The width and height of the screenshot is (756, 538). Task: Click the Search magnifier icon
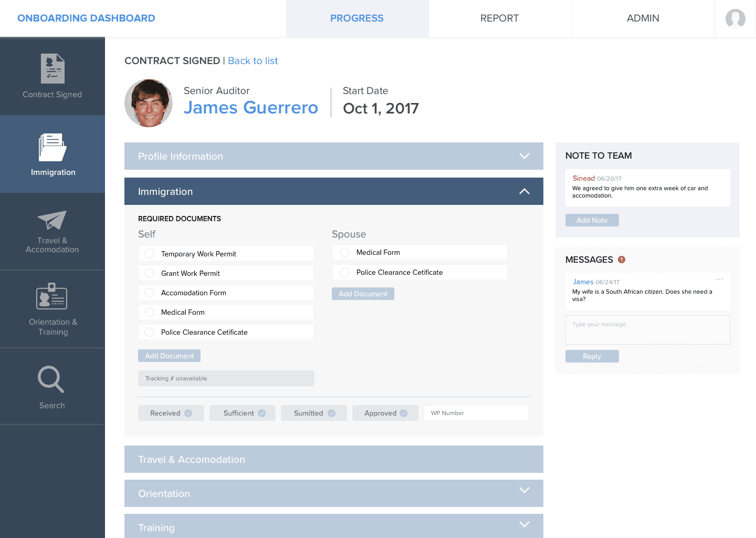[51, 379]
